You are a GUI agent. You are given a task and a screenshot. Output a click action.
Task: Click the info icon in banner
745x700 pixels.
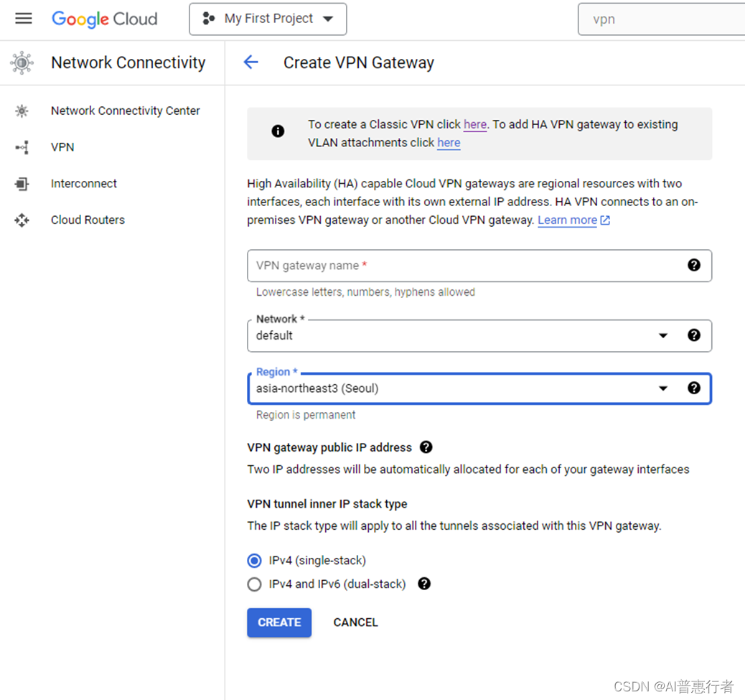tap(278, 131)
